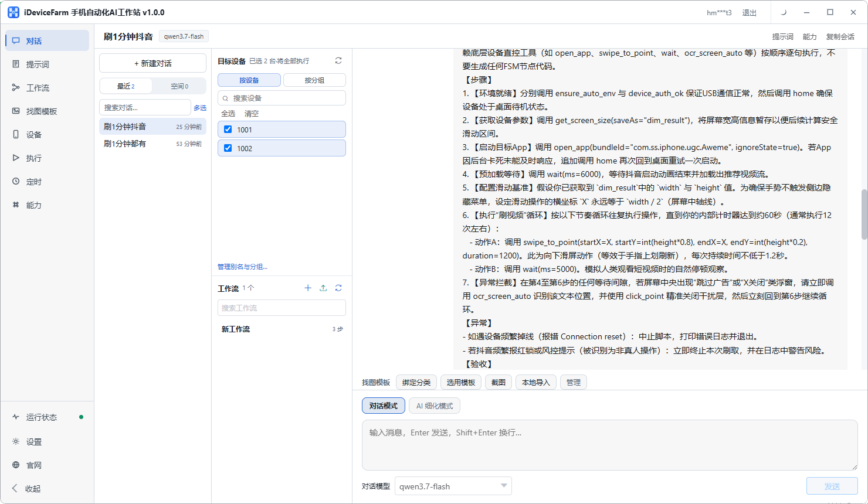Image resolution: width=868 pixels, height=504 pixels.
Task: Click the 本地导入 button
Action: point(536,382)
